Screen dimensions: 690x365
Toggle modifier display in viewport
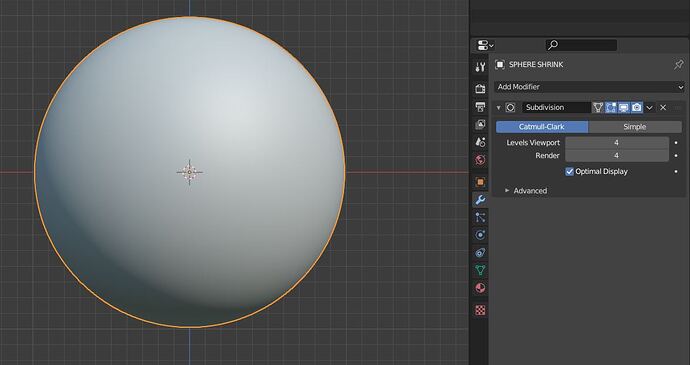pos(624,107)
